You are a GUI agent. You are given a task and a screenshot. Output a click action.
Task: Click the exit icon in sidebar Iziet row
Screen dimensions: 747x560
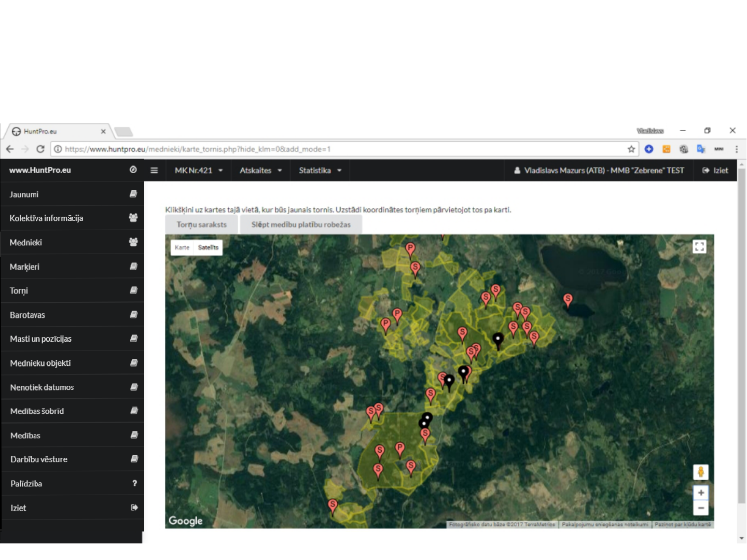tap(134, 508)
